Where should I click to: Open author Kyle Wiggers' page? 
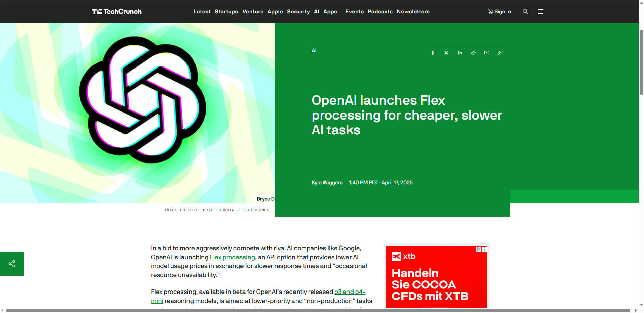point(327,183)
